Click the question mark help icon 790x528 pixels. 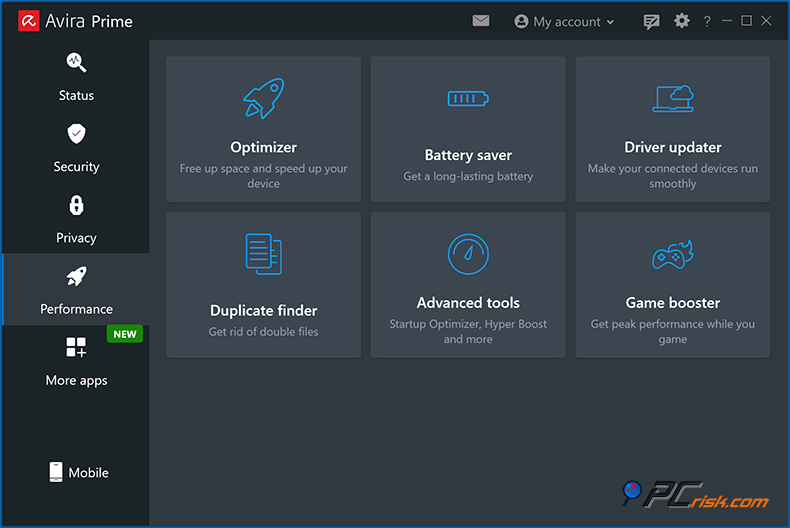707,21
